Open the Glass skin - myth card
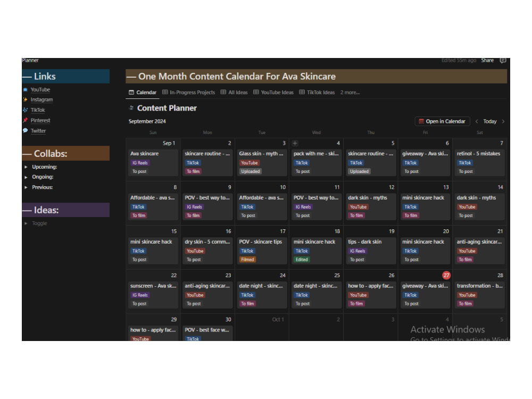 tap(262, 162)
